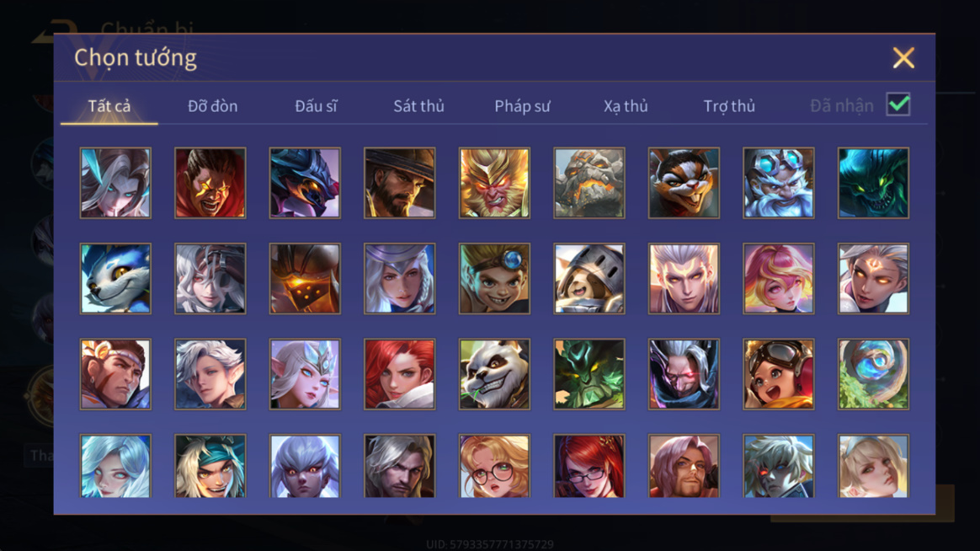This screenshot has height=551, width=980.
Task: Switch to the Đỡ đòn tab
Action: [x=212, y=106]
